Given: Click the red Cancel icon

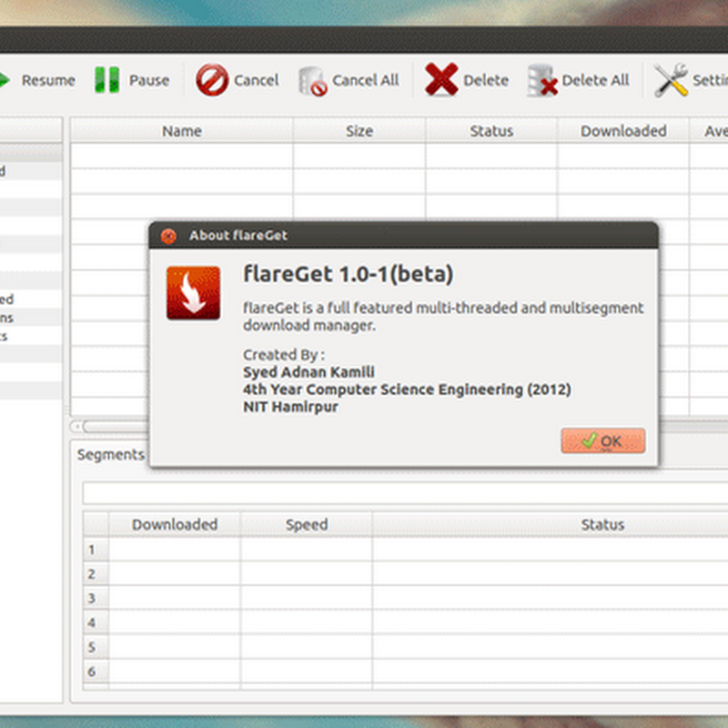Looking at the screenshot, I should click(212, 80).
